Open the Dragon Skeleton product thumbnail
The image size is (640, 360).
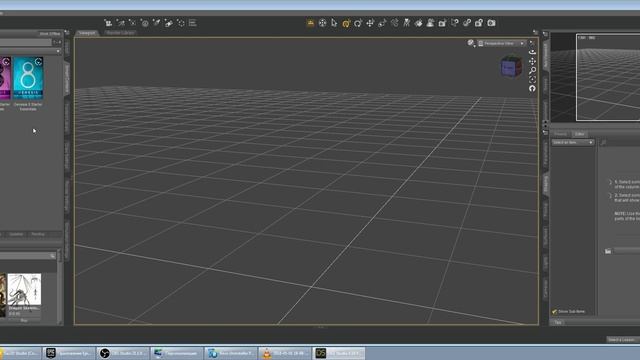pos(24,289)
